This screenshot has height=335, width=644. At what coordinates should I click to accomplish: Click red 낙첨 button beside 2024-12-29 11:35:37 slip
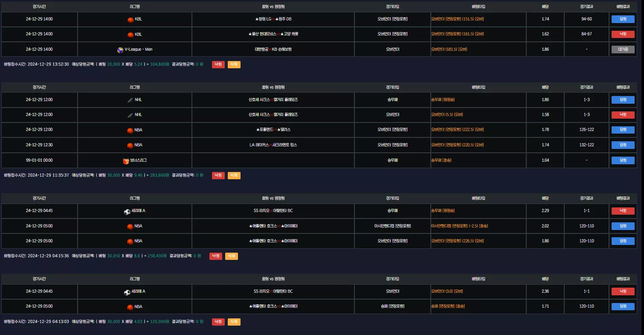pos(218,175)
